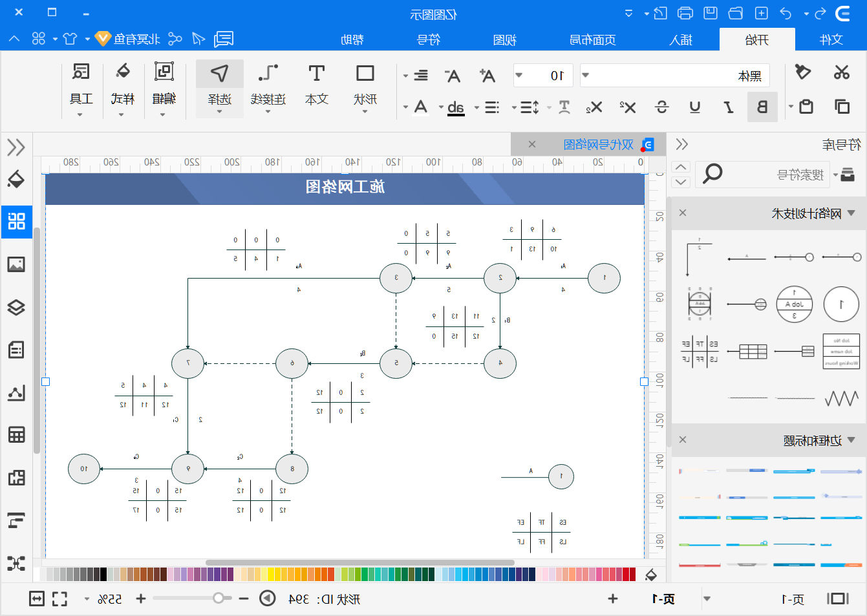This screenshot has height=616, width=867.
Task: Open the font color A dropdown arrow
Action: [x=406, y=107]
